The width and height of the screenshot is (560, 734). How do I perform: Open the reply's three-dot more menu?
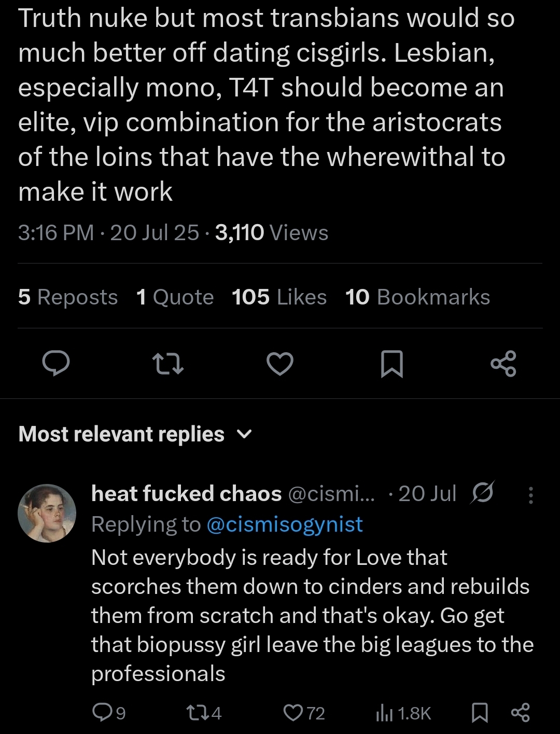point(530,495)
